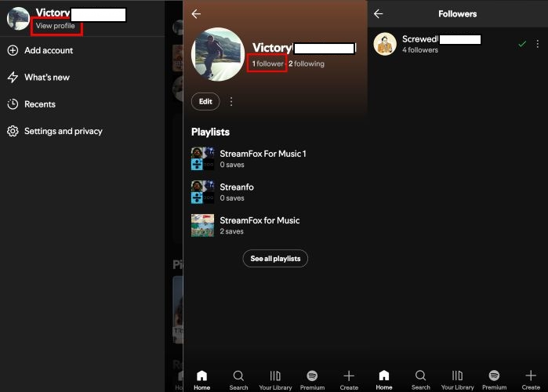Click the View profile link
The width and height of the screenshot is (548, 392).
click(x=57, y=26)
